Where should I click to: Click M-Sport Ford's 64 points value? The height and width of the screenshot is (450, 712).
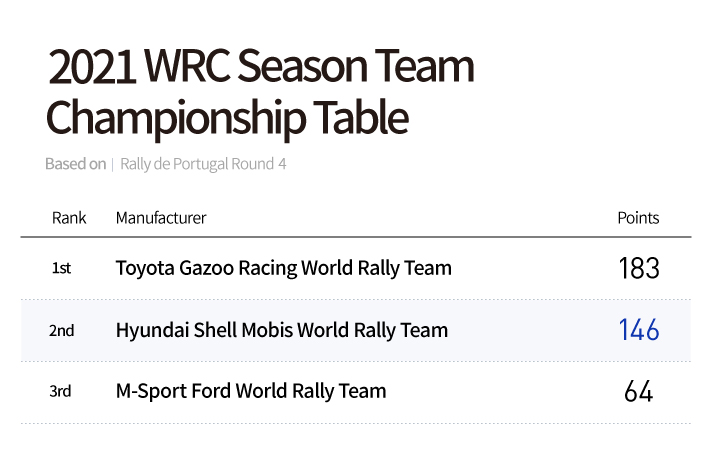638,391
